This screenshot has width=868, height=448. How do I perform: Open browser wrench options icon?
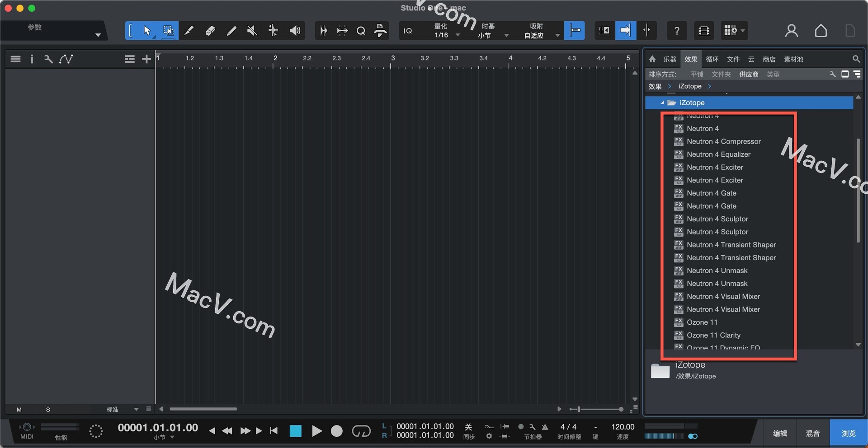tap(832, 74)
